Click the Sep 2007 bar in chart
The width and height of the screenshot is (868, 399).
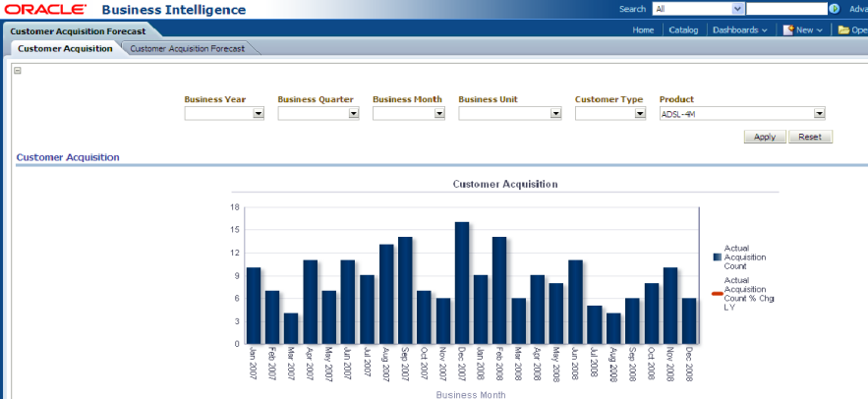(405, 291)
